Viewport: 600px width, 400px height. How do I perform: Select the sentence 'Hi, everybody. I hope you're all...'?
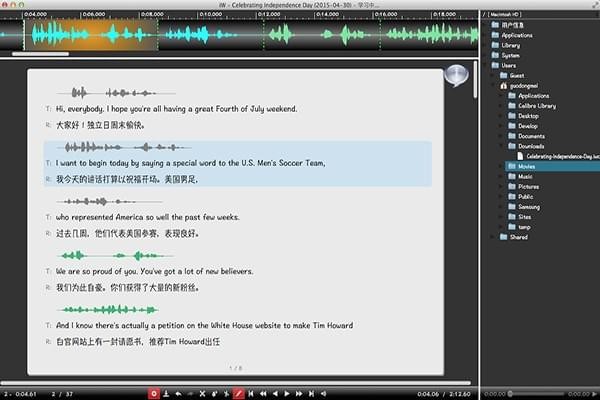176,109
